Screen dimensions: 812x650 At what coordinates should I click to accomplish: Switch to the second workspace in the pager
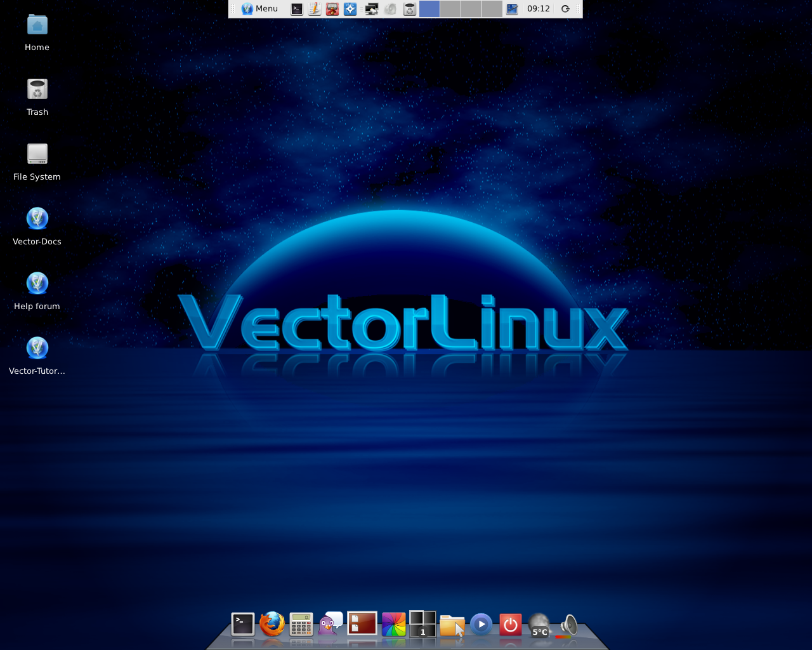coord(449,8)
